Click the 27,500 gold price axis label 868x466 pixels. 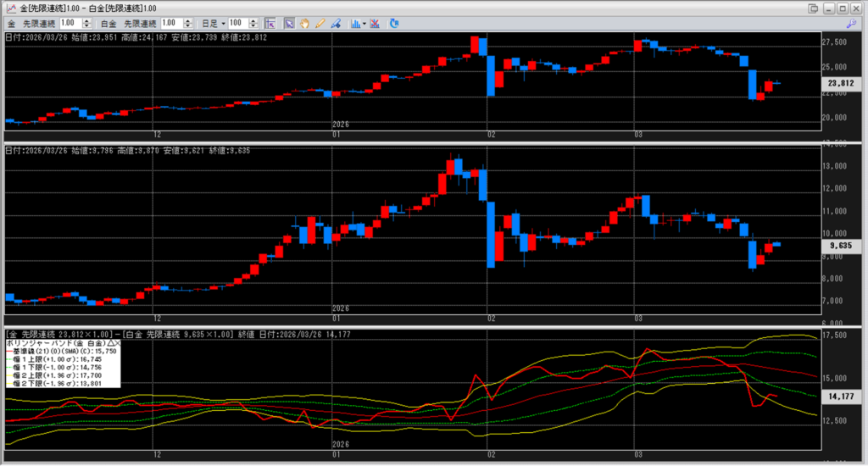click(835, 42)
